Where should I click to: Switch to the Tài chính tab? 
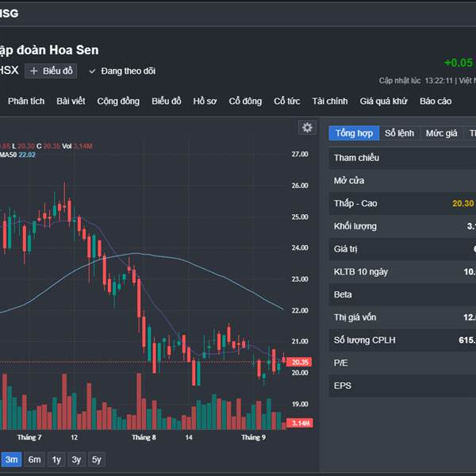coord(330,101)
